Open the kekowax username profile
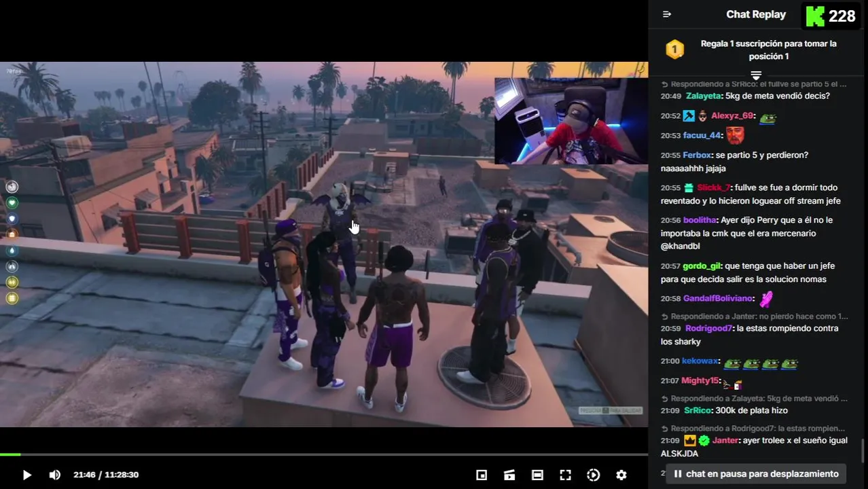868x489 pixels. (x=700, y=362)
